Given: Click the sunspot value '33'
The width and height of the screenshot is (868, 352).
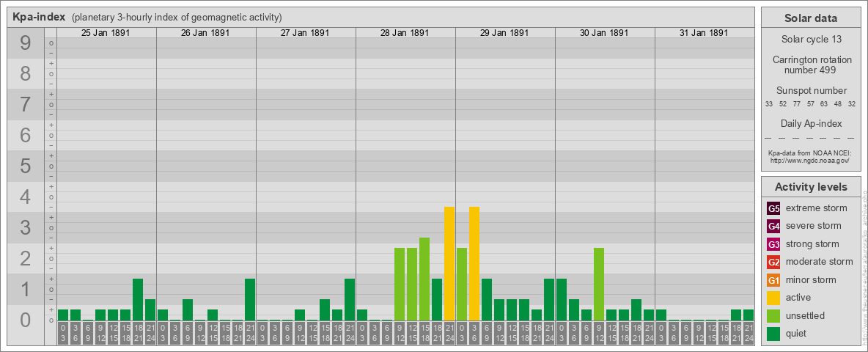Looking at the screenshot, I should tap(770, 103).
